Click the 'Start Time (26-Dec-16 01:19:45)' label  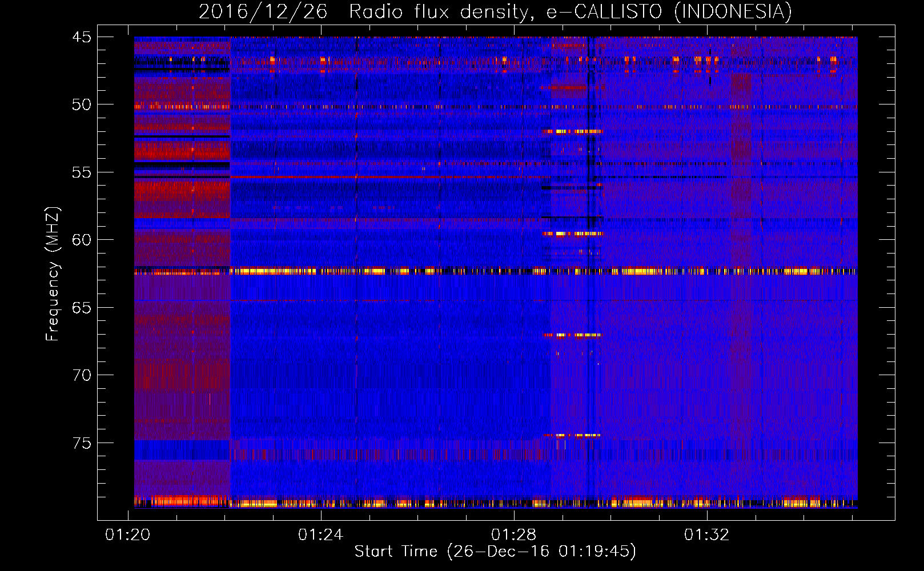point(495,552)
